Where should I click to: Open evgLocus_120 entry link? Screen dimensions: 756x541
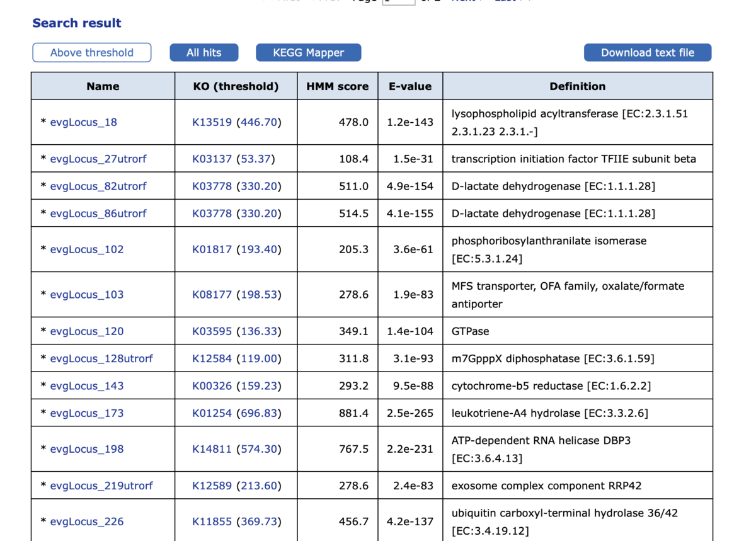pos(86,331)
